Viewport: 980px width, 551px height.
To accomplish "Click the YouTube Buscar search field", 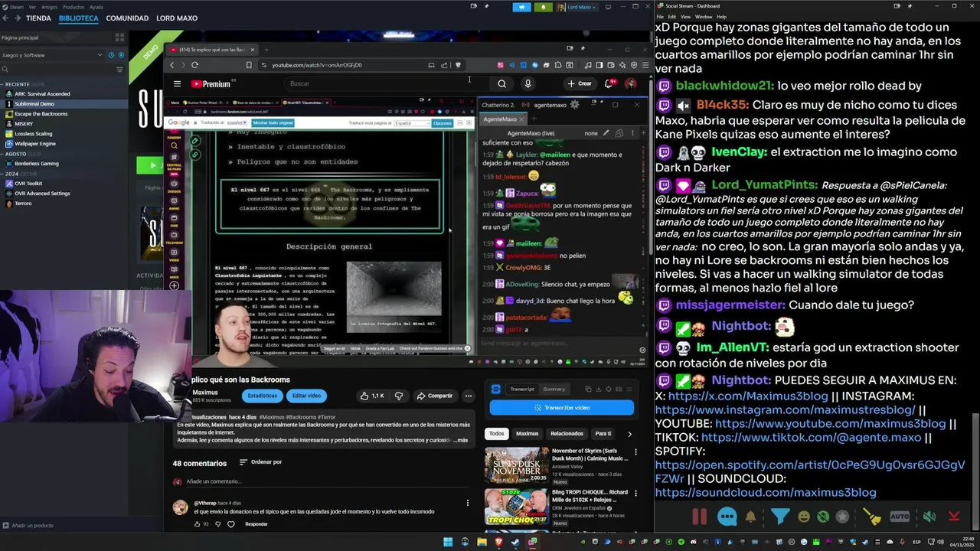I will tap(387, 83).
